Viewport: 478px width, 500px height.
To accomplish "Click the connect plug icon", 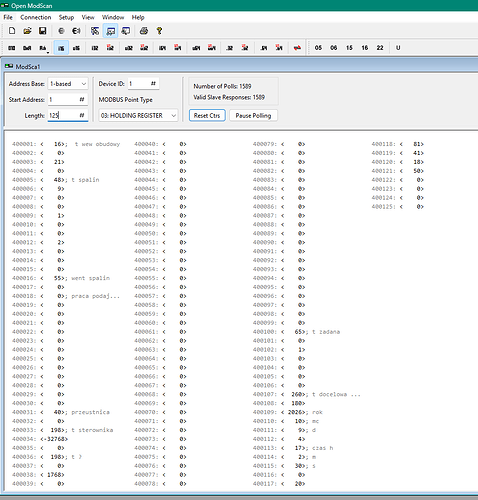I will click(x=61, y=31).
